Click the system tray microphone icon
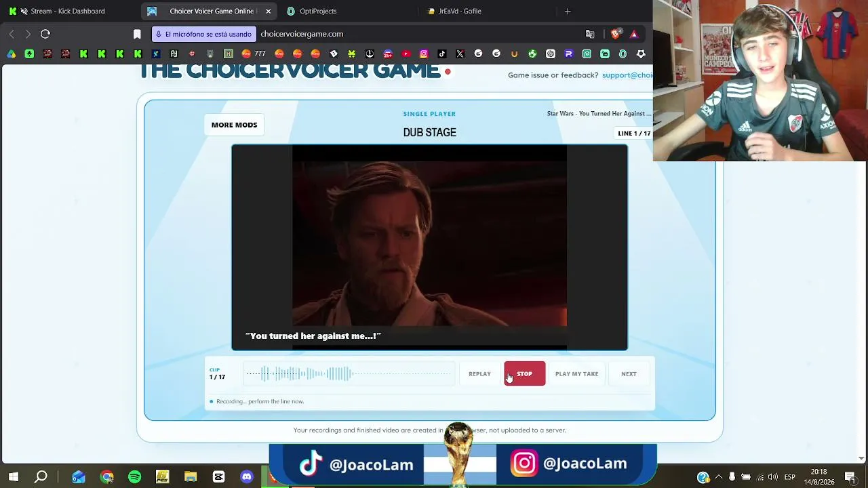The image size is (868, 488). 732,477
